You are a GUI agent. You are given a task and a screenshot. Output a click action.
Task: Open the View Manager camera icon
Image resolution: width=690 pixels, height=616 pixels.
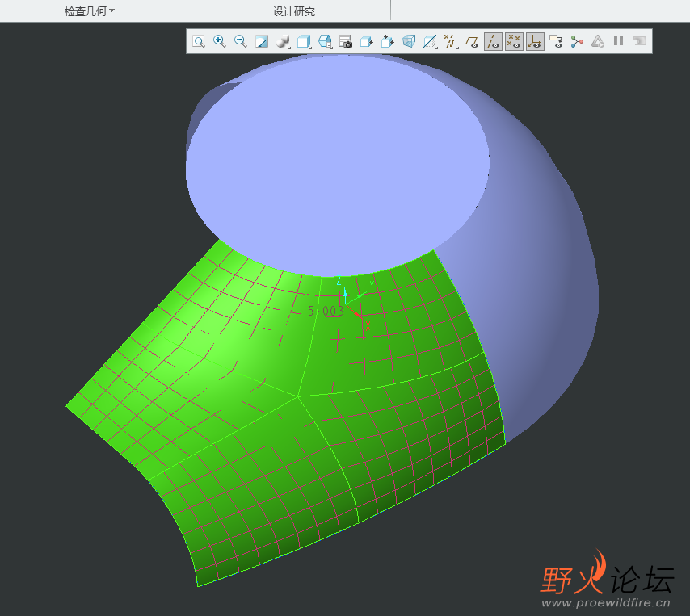[x=346, y=42]
